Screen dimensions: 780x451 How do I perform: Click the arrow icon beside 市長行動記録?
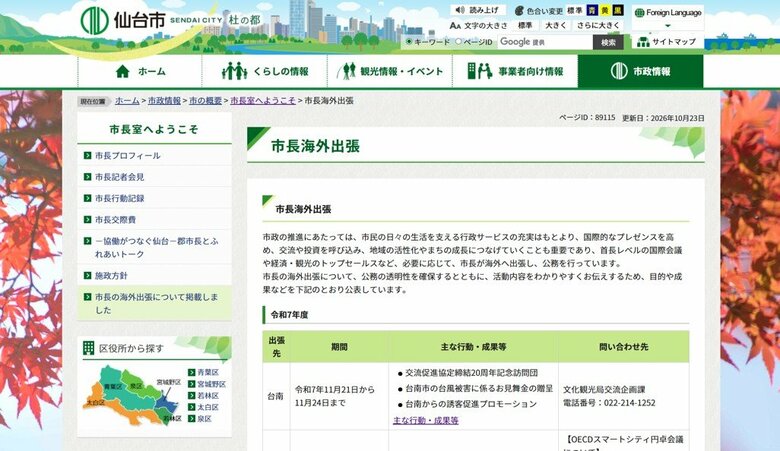(88, 198)
